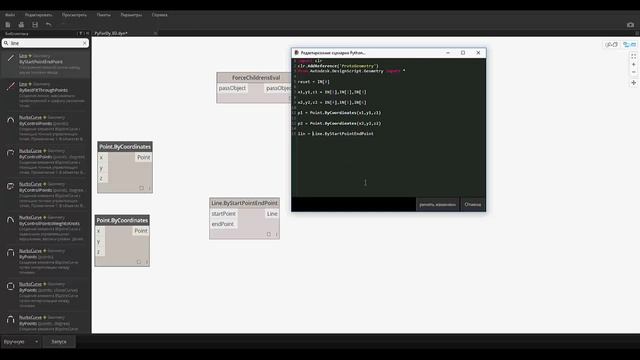
Task: Select the Line.ByStartPointEndPoint node title
Action: [244, 203]
